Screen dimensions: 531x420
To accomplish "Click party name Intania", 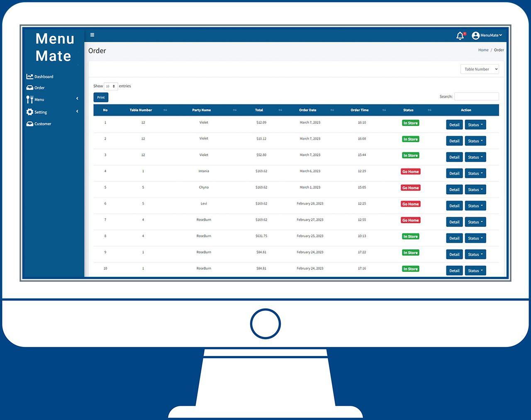I will pos(204,171).
